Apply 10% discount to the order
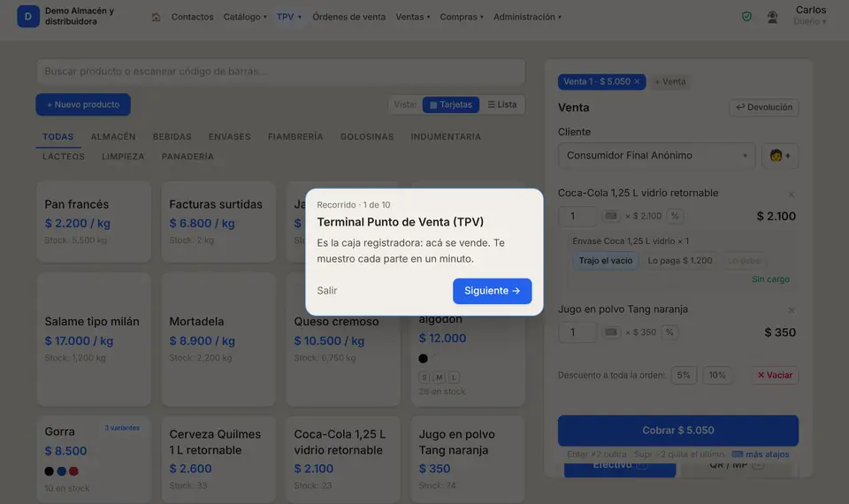This screenshot has height=504, width=849. coord(717,375)
